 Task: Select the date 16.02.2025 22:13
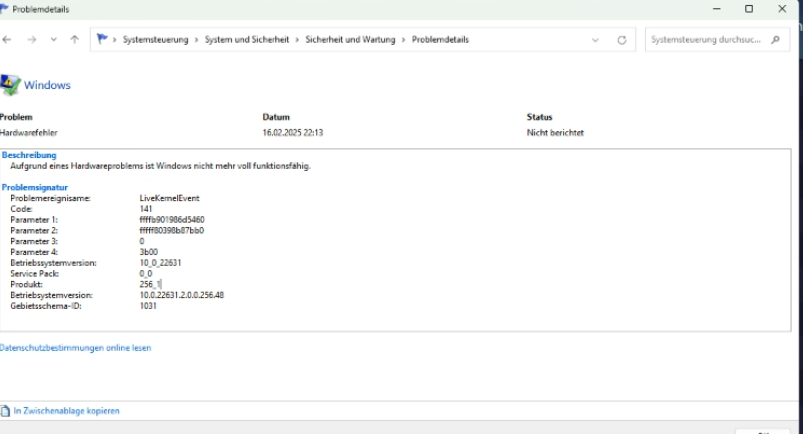tap(292, 133)
